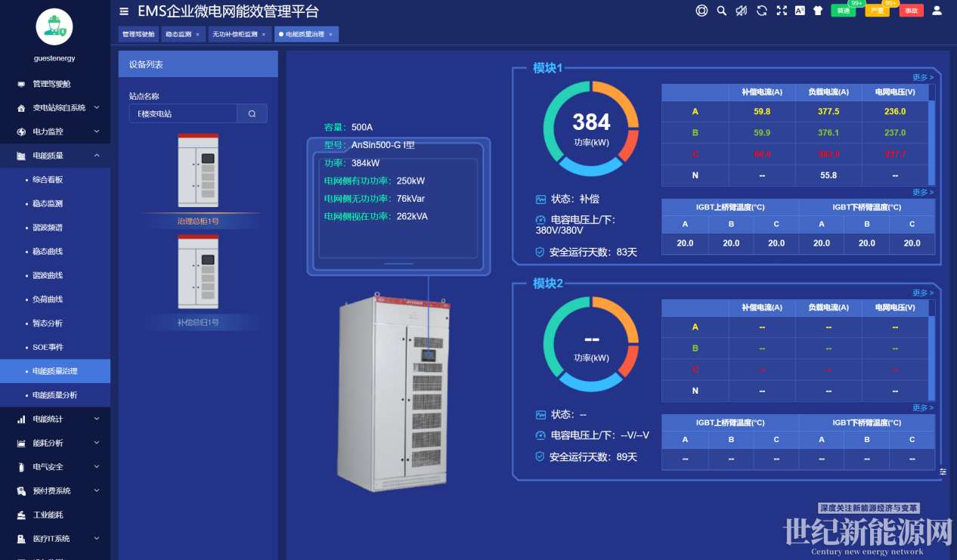Open the 事故 red alarm button
Image resolution: width=957 pixels, height=560 pixels.
[x=911, y=11]
